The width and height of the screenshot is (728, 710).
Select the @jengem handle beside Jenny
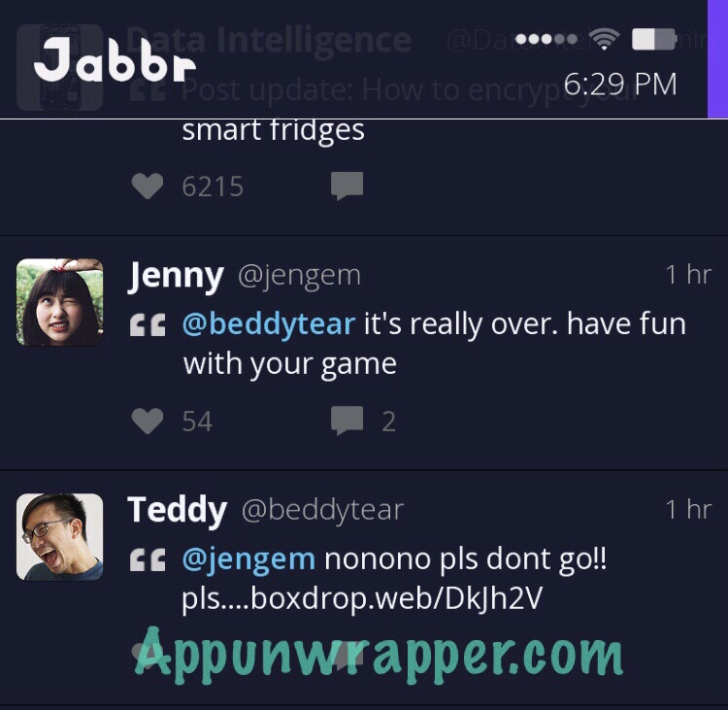coord(300,276)
